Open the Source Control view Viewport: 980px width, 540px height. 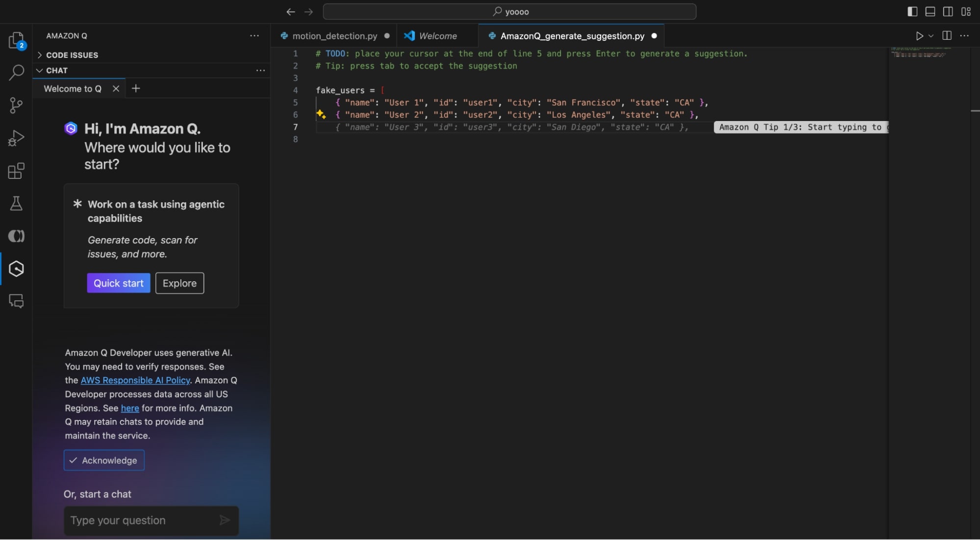point(16,105)
